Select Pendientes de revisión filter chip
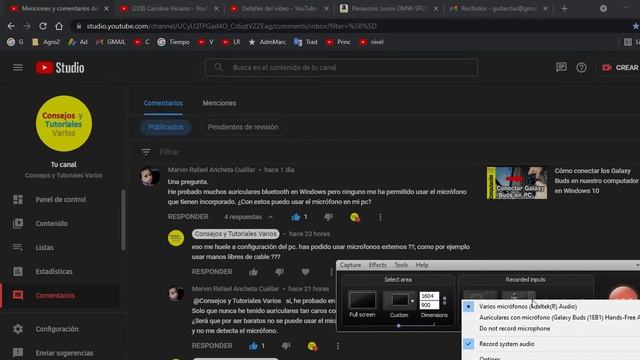640x360 pixels. pos(243,127)
